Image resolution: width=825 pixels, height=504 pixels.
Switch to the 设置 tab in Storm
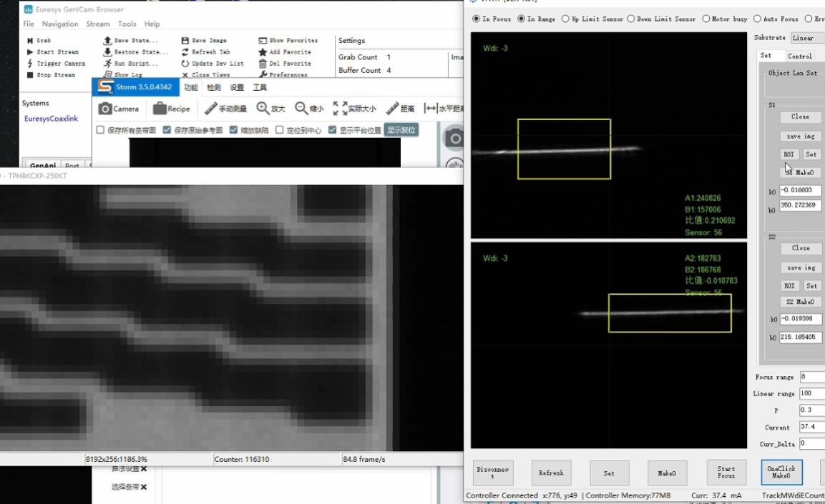[237, 87]
